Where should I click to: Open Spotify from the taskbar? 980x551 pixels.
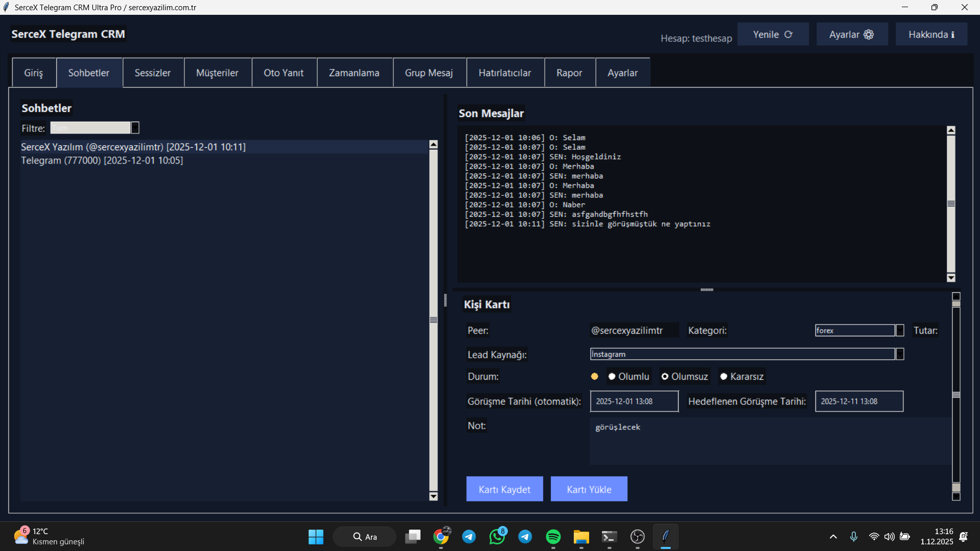(553, 537)
